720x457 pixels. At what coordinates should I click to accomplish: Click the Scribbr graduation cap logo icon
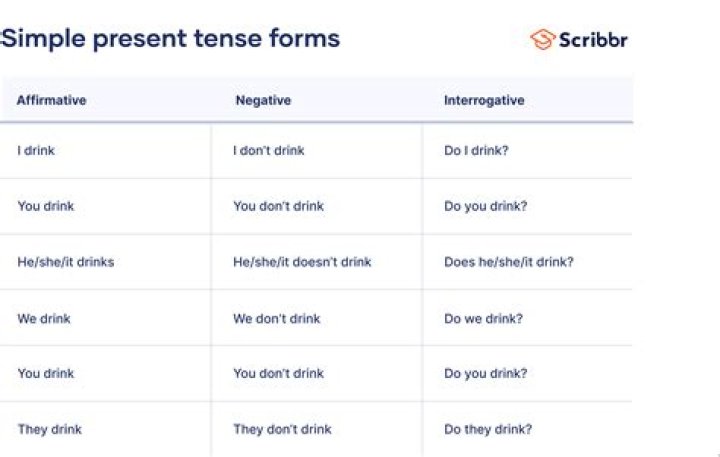[542, 40]
